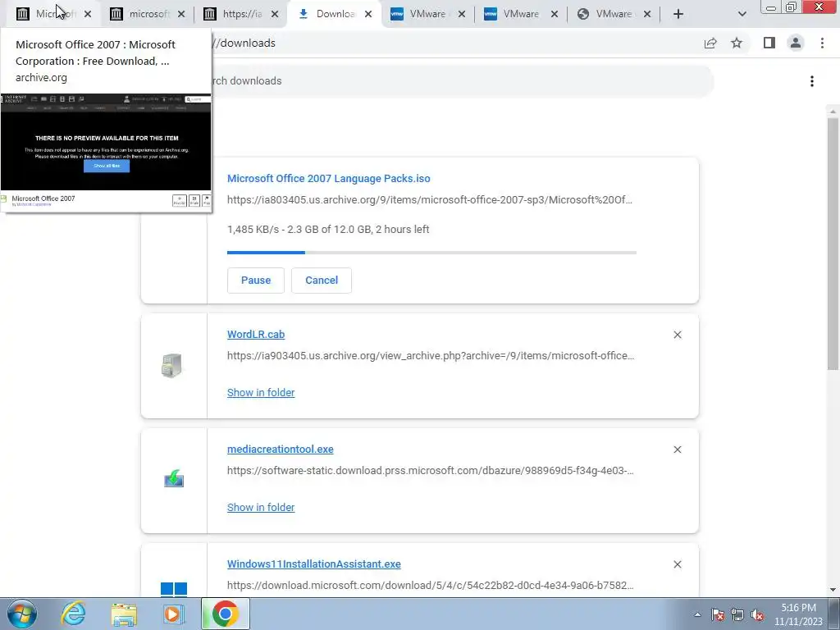Open the mediacreationtool.exe link
This screenshot has width=840, height=630.
coord(281,450)
